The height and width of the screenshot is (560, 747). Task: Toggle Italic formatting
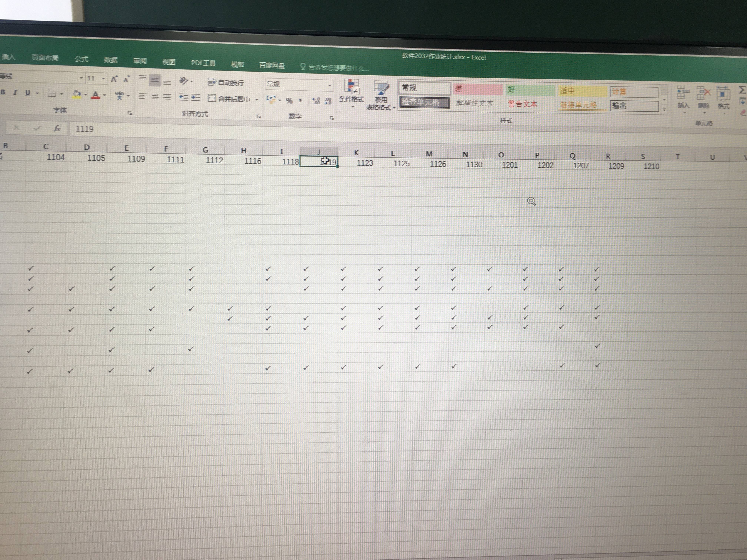coord(15,92)
